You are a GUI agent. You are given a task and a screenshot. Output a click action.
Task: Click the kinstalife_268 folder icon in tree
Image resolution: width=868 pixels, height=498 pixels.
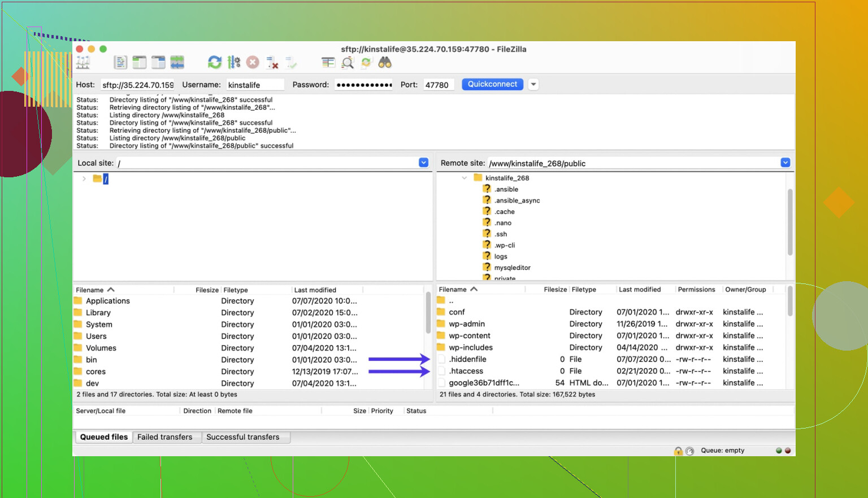[478, 177]
